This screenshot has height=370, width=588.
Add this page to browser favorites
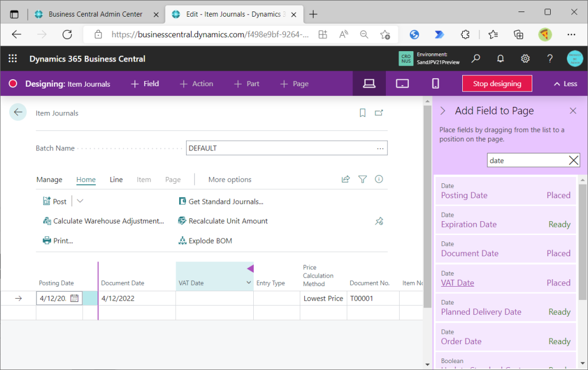click(x=385, y=34)
